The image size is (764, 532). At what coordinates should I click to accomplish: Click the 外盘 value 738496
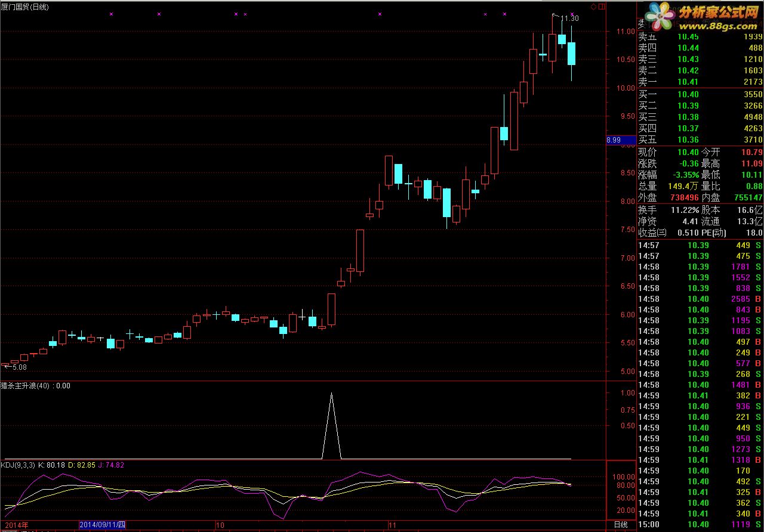point(684,197)
